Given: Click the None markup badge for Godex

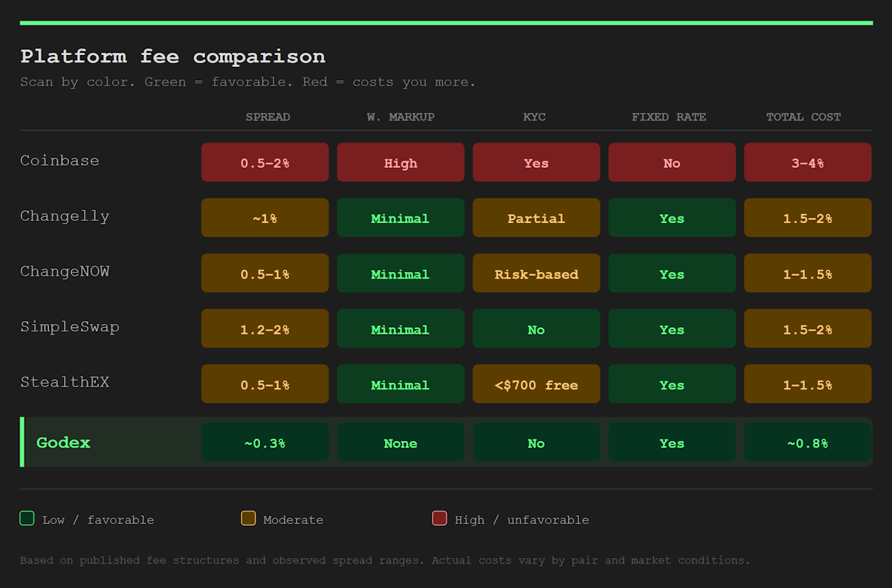Looking at the screenshot, I should pyautogui.click(x=401, y=443).
